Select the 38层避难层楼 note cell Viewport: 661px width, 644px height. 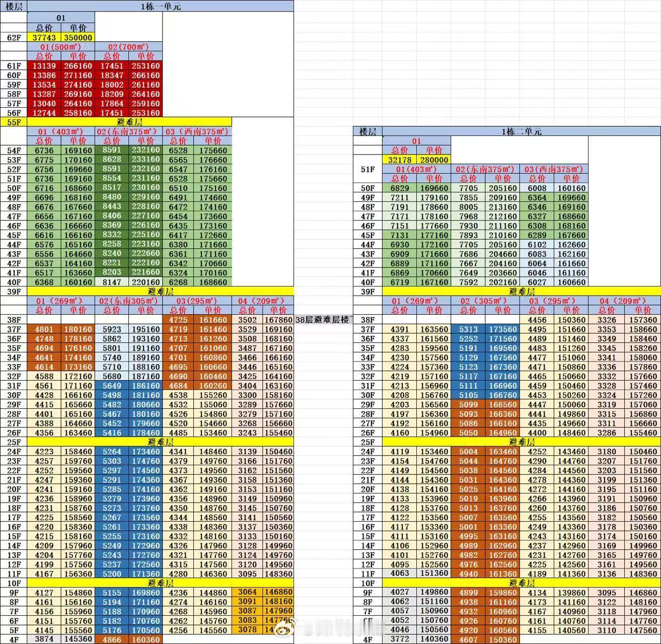[323, 320]
